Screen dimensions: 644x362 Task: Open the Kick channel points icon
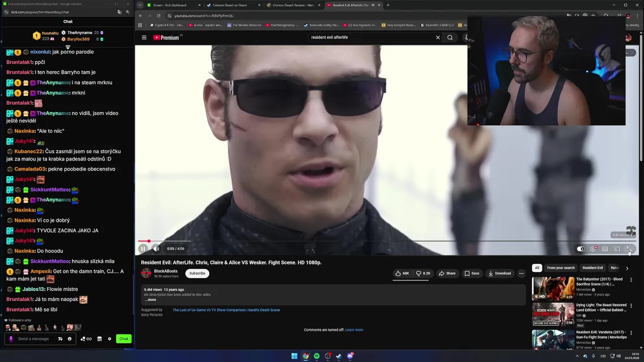(86, 339)
